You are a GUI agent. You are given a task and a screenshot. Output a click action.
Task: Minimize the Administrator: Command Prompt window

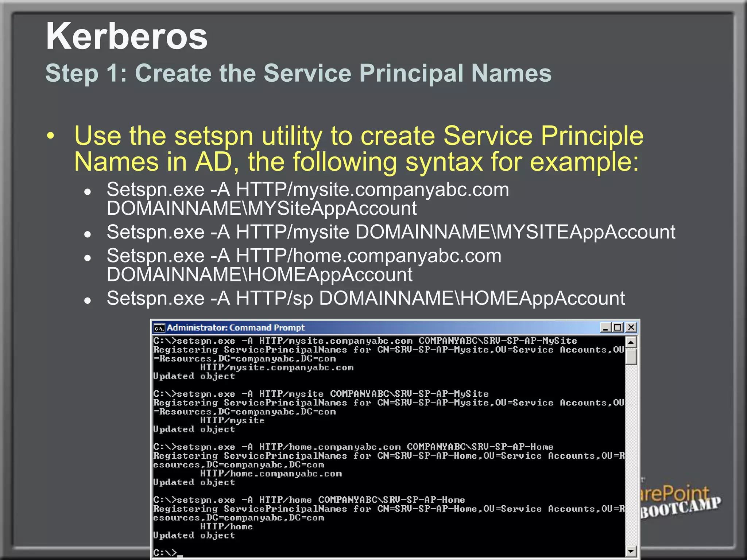[606, 327]
